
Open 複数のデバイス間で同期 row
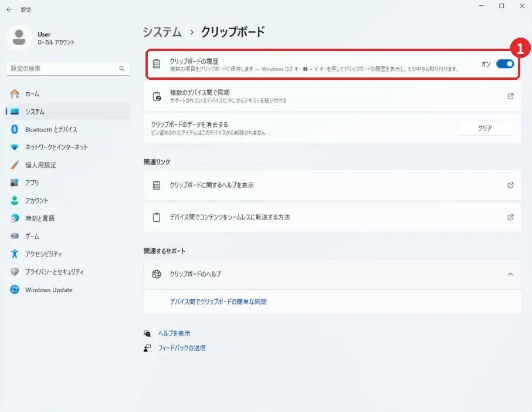[x=332, y=96]
